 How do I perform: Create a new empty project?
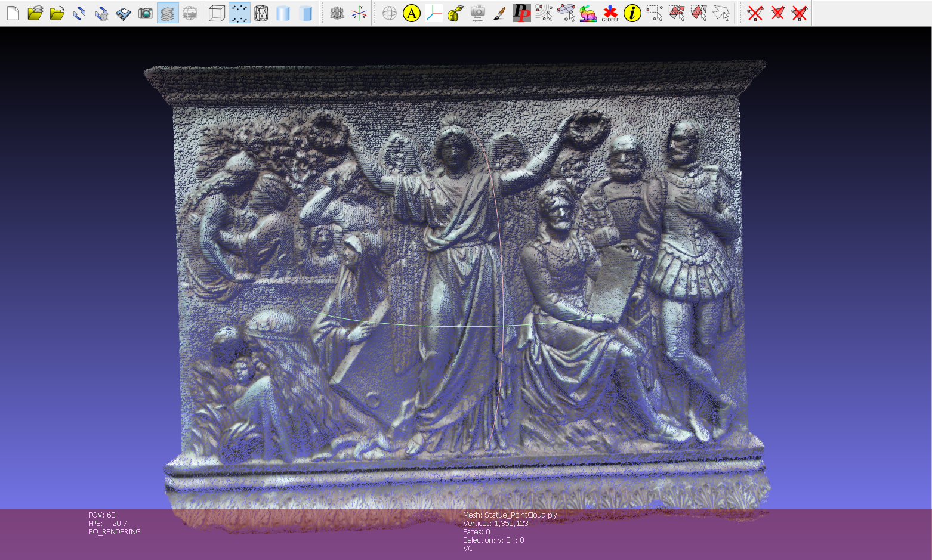13,13
